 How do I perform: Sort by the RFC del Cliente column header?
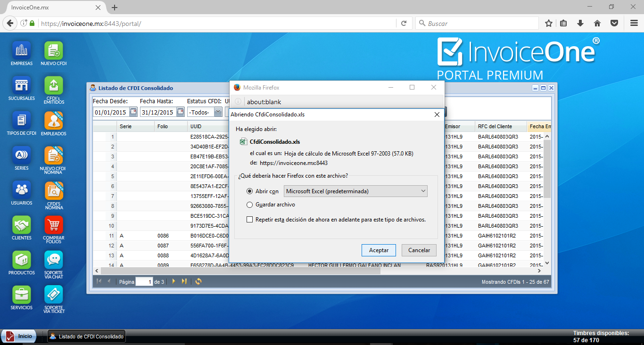pos(501,126)
